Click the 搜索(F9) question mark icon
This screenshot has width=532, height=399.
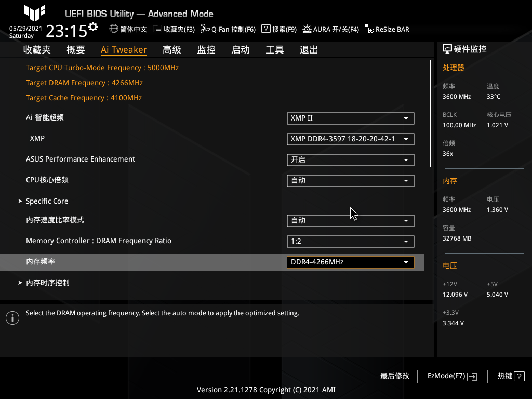click(x=265, y=29)
